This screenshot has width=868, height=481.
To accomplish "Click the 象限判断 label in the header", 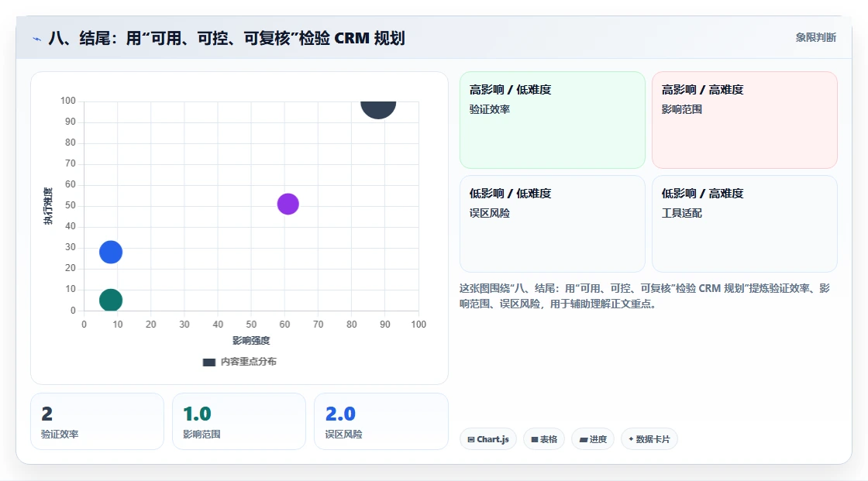I will pos(815,37).
